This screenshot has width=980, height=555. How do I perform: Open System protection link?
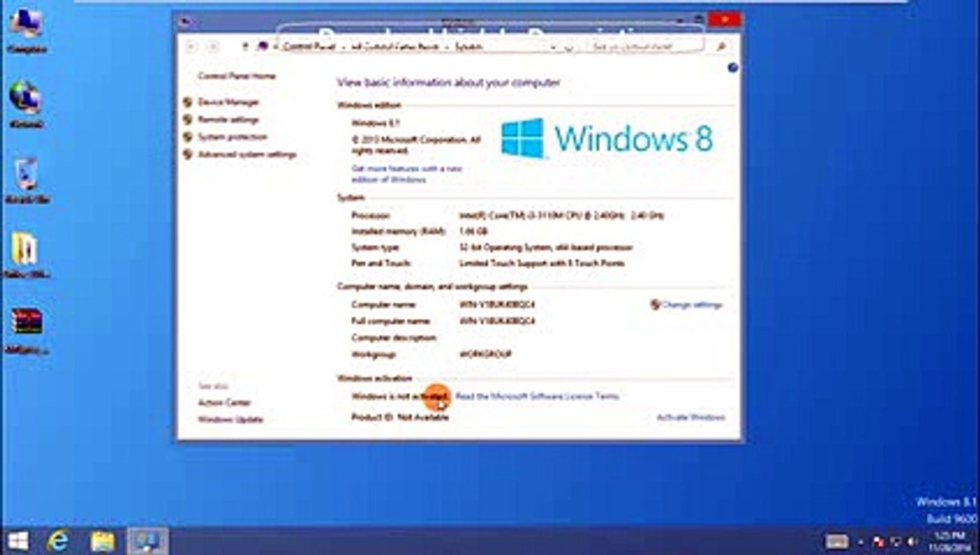[x=233, y=136]
